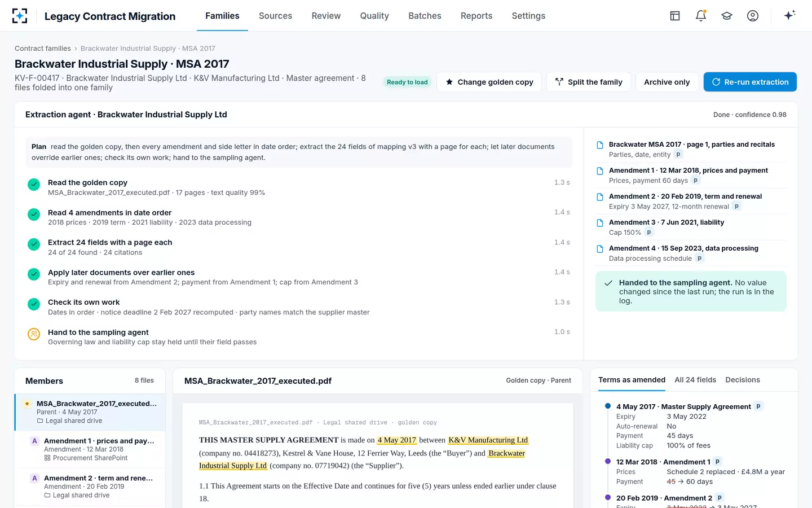Open the Decisions tab
The width and height of the screenshot is (812, 508).
[x=743, y=380]
